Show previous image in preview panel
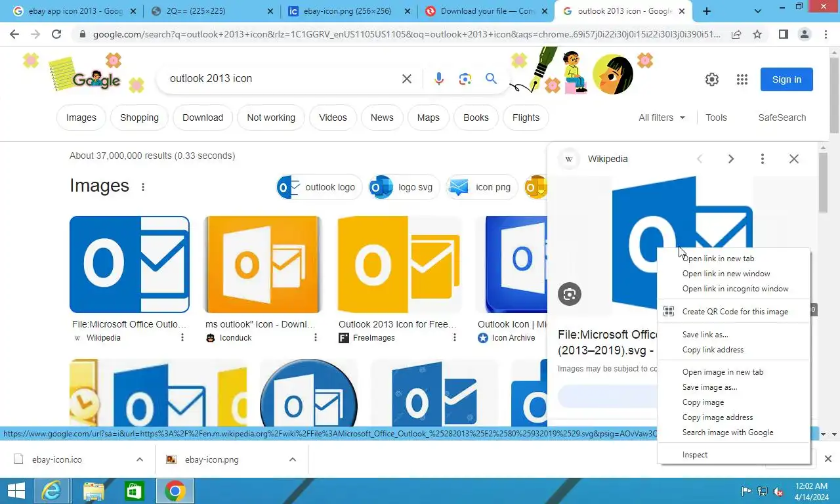 (x=700, y=159)
